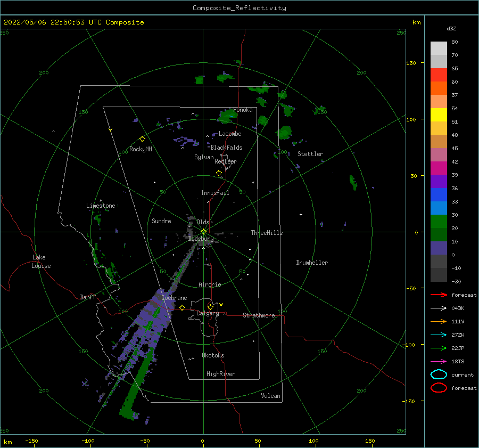
Task: Click the RedDeer city label
Action: [226, 161]
